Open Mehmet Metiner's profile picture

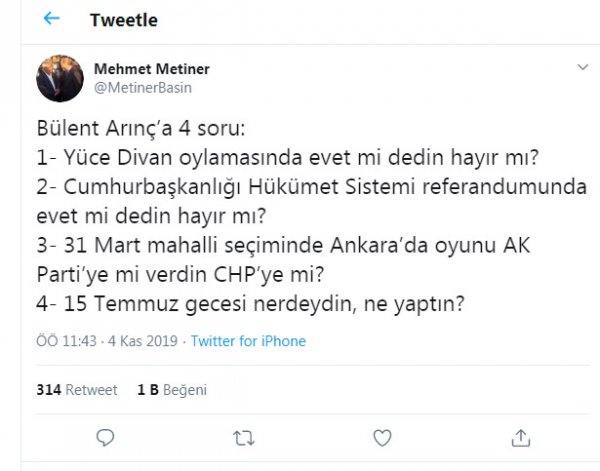point(60,78)
